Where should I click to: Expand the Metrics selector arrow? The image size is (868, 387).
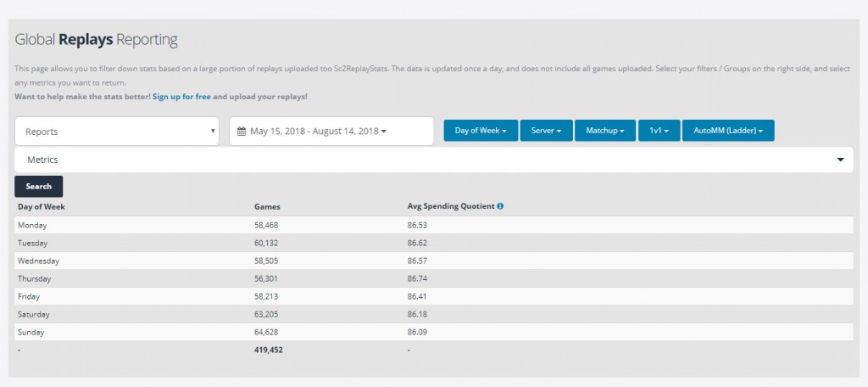coord(841,160)
